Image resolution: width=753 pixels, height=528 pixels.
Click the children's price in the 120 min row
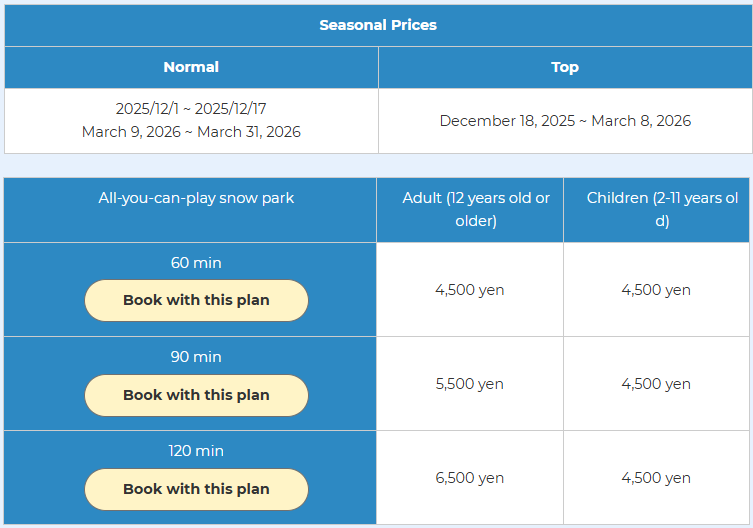click(x=656, y=478)
